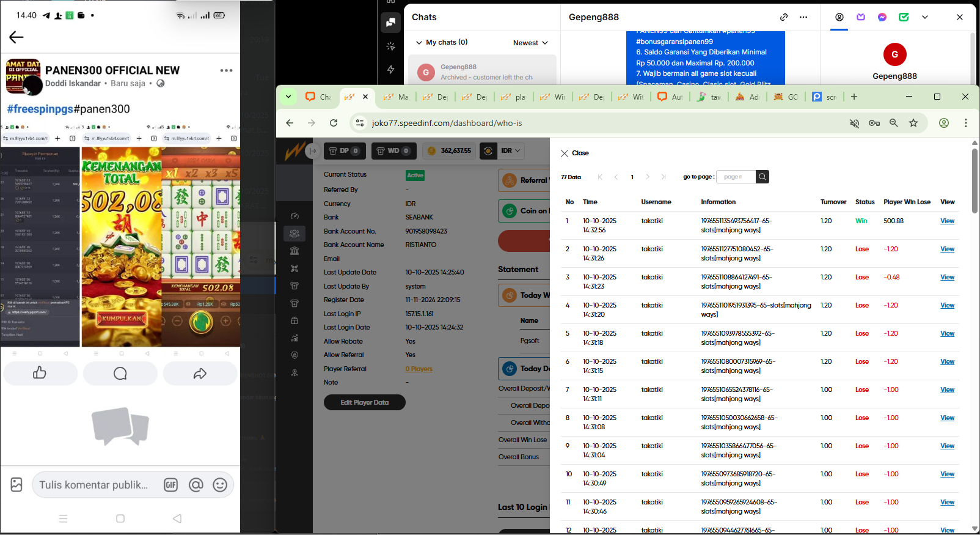Switch to the 'Aut' chat browser tab

click(x=671, y=97)
